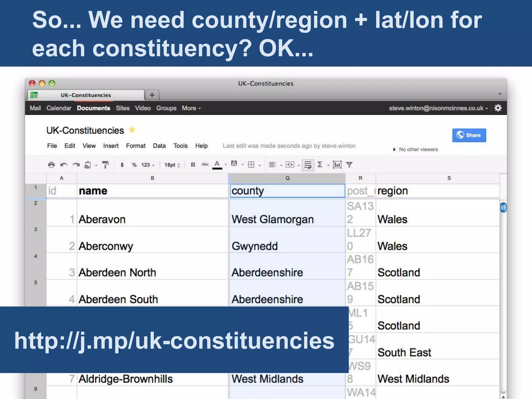Format as currency with dollar icon
This screenshot has height=399, width=532.
122,165
